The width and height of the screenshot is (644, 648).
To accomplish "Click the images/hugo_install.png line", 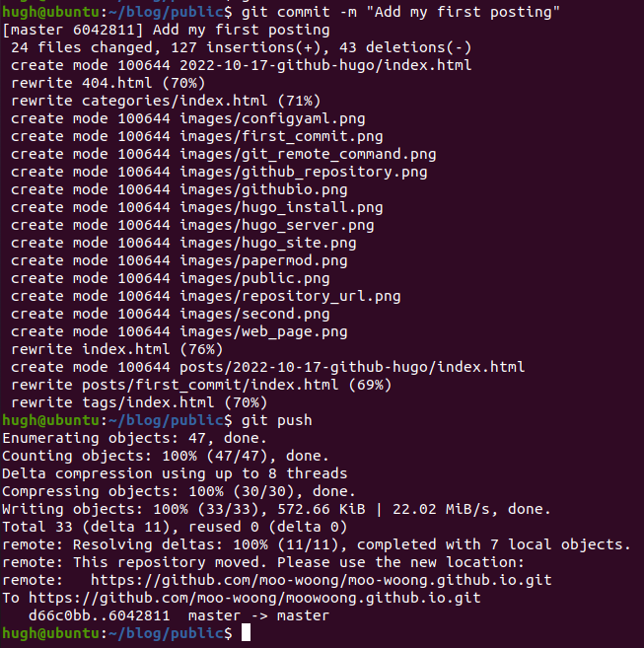I will click(197, 207).
